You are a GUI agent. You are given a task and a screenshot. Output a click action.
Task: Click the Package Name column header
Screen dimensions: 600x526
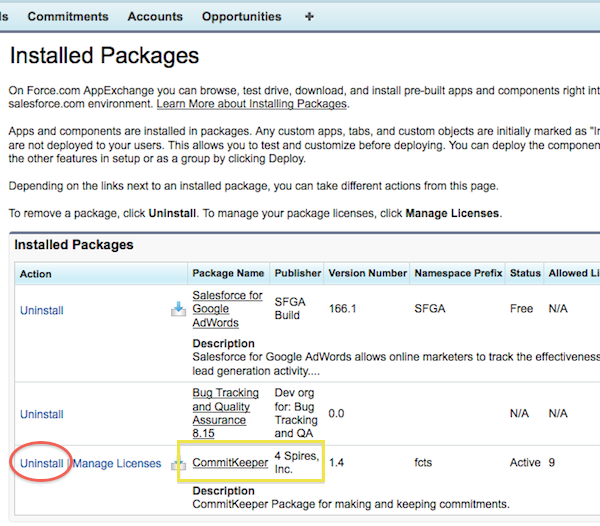[228, 273]
